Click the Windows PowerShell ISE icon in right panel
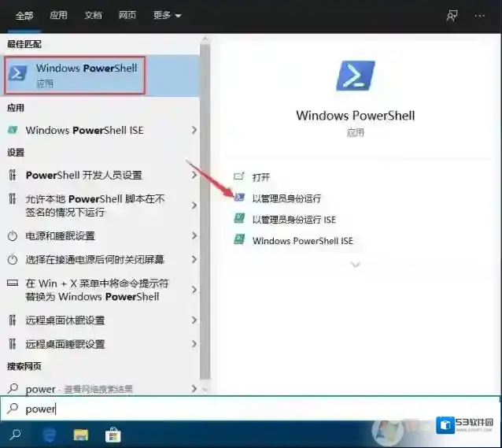This screenshot has width=502, height=448. pos(239,240)
